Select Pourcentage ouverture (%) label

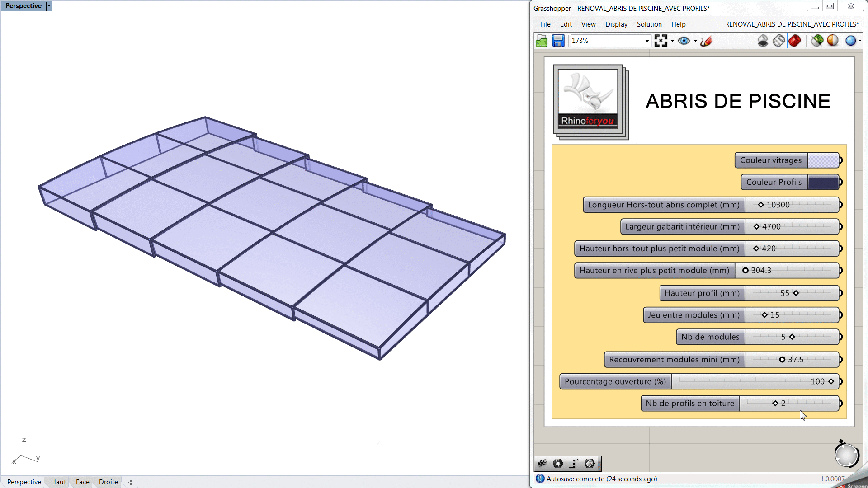(x=615, y=382)
